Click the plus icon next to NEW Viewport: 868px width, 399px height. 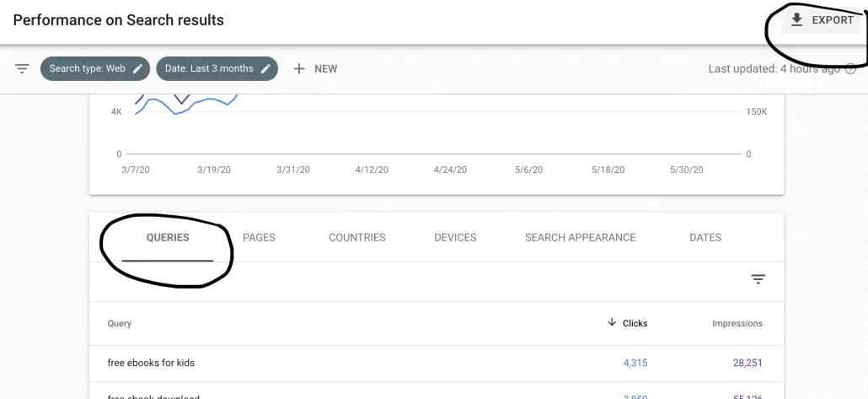[x=299, y=68]
